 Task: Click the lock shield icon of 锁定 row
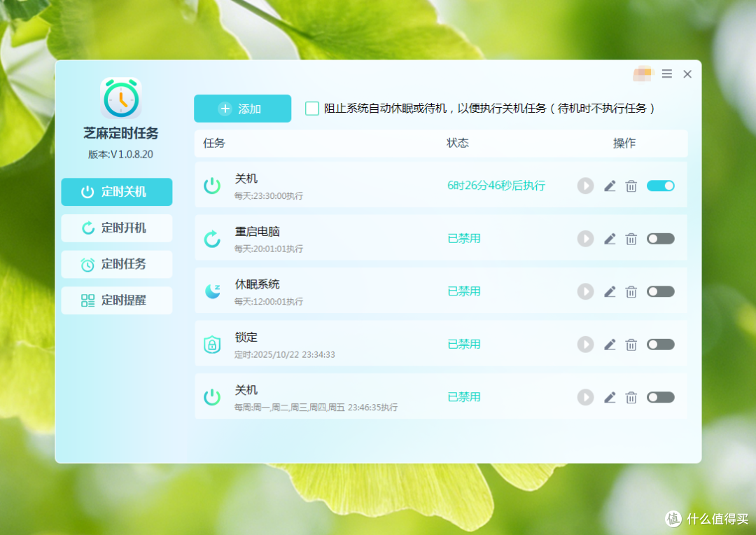[212, 344]
